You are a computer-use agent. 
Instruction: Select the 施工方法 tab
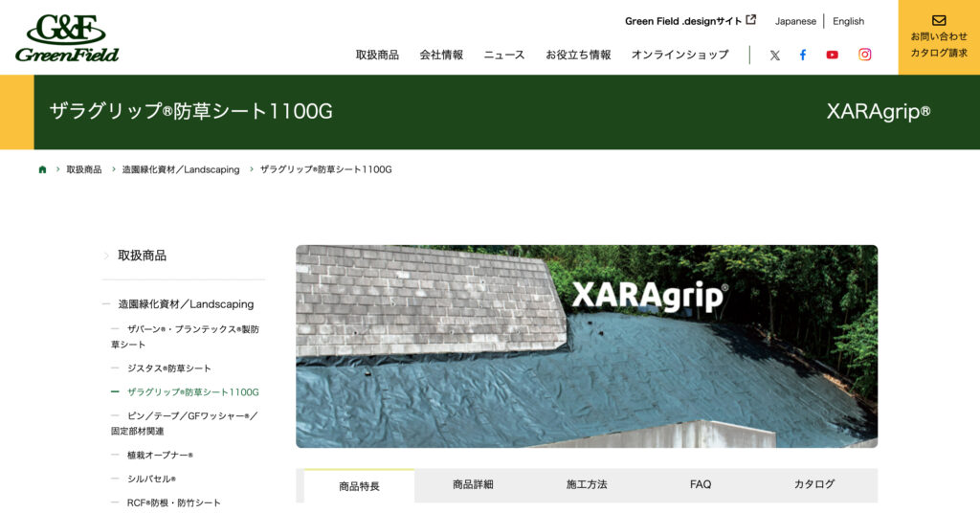[587, 485]
